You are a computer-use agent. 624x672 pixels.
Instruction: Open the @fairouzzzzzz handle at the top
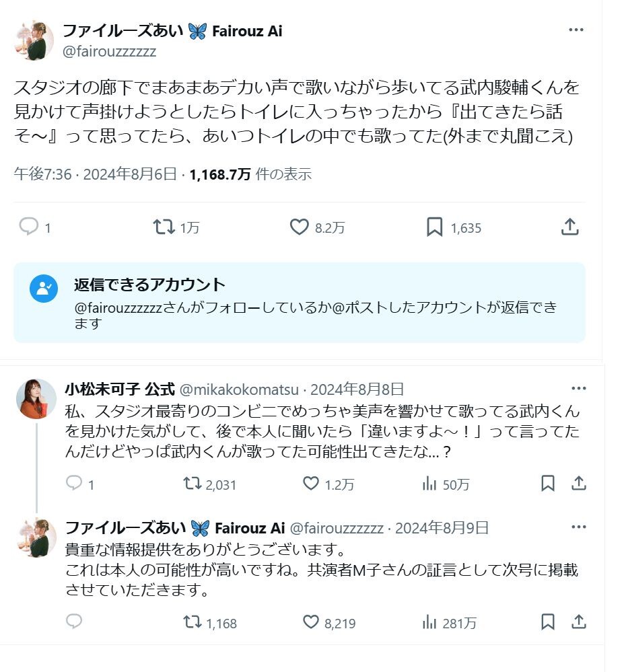pyautogui.click(x=109, y=51)
